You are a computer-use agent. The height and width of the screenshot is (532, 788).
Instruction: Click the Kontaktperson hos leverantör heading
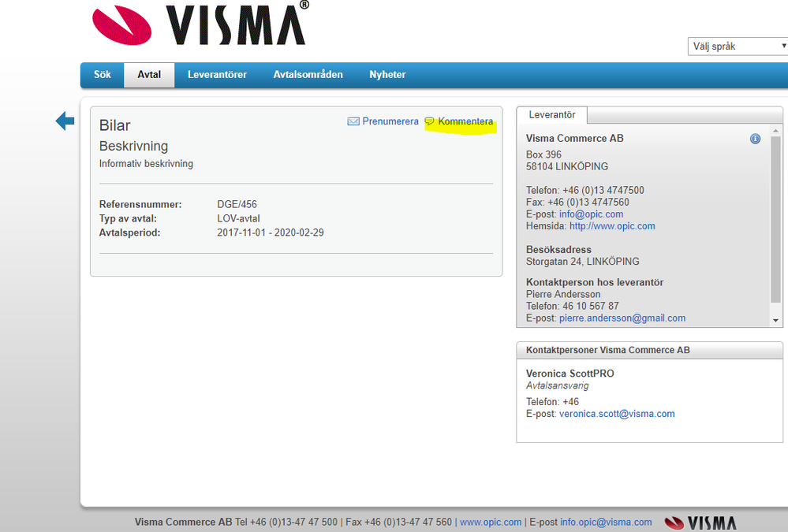595,282
